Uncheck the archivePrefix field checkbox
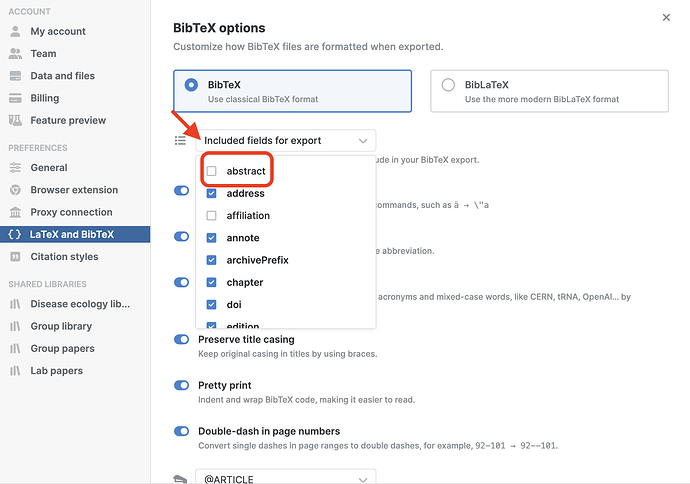Viewport: 690px width, 484px height. (x=212, y=260)
